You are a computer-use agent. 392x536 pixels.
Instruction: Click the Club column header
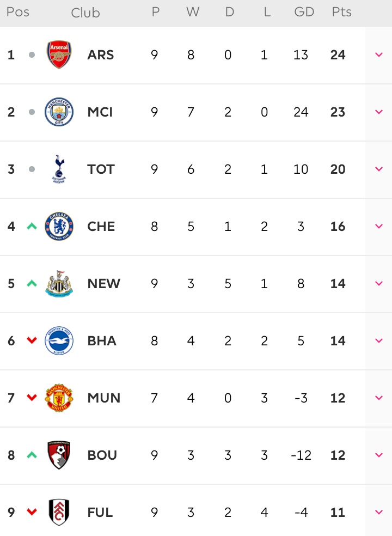[85, 13]
